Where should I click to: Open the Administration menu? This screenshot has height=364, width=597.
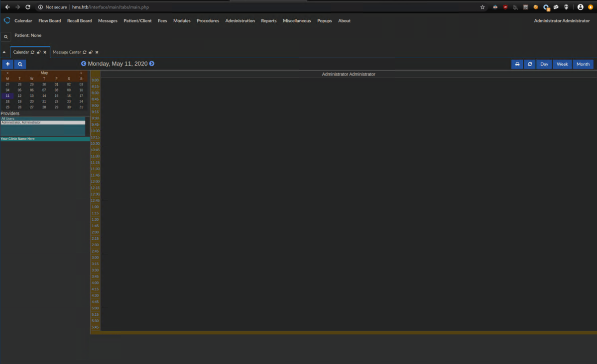(x=239, y=21)
